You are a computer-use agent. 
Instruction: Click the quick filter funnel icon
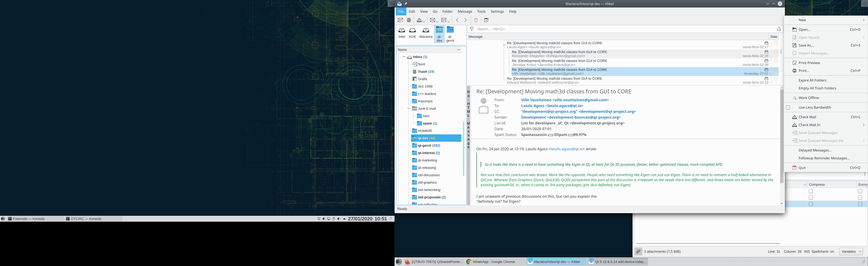(x=472, y=29)
